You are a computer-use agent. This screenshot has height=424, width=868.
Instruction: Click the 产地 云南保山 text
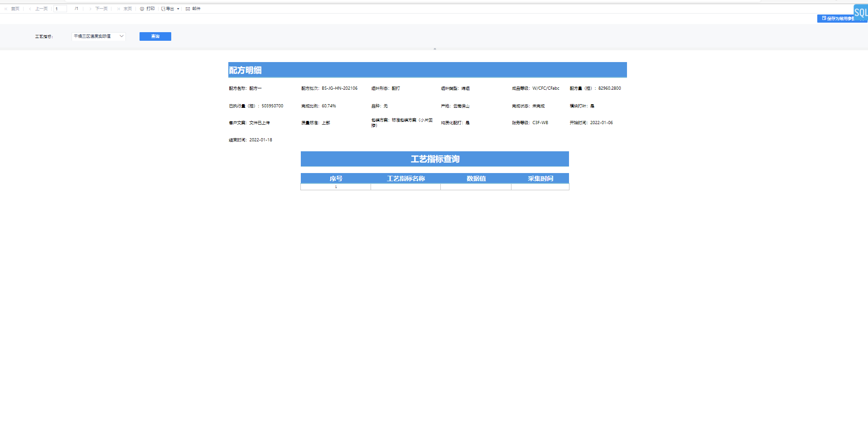pyautogui.click(x=455, y=106)
